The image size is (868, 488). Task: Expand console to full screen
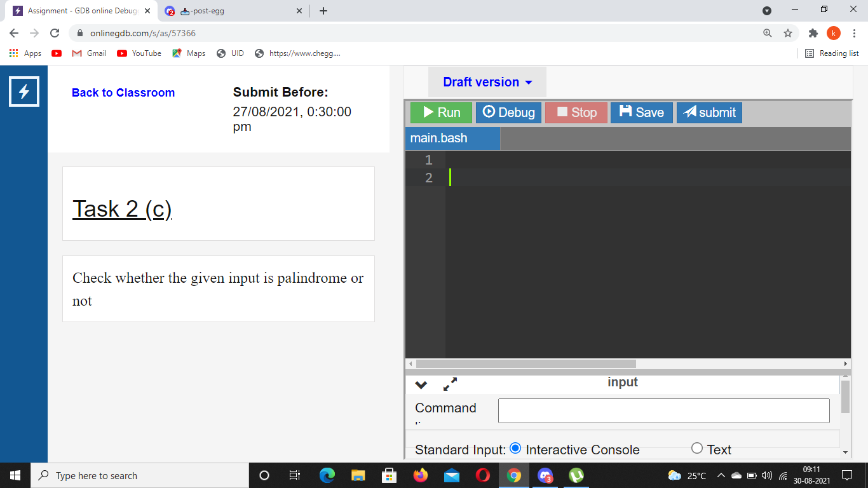(x=451, y=384)
